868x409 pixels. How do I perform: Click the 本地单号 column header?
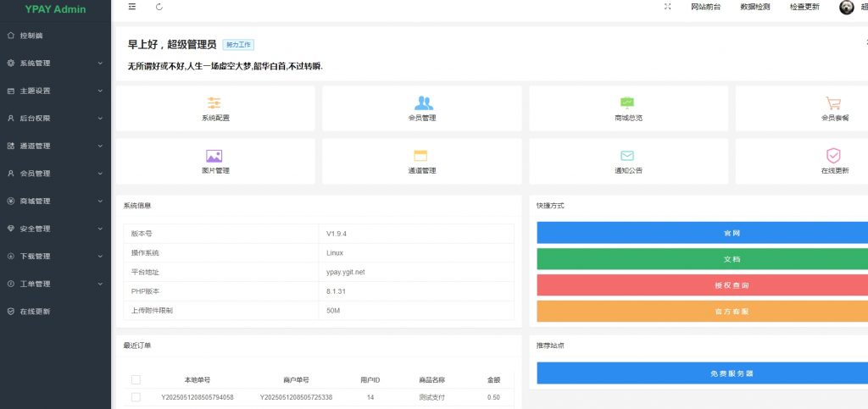[x=197, y=380]
